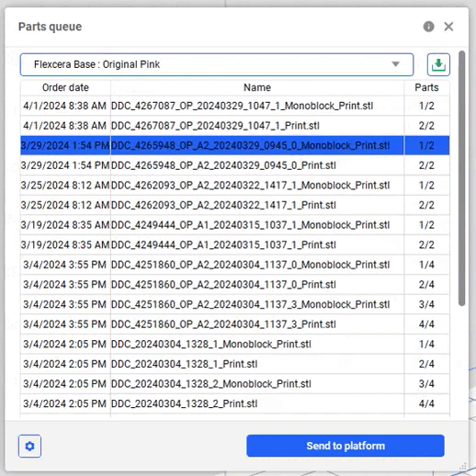This screenshot has height=476, width=476.
Task: Select DDC_20240304_1328_1_Monoblock_Print.stl row
Action: click(235, 344)
